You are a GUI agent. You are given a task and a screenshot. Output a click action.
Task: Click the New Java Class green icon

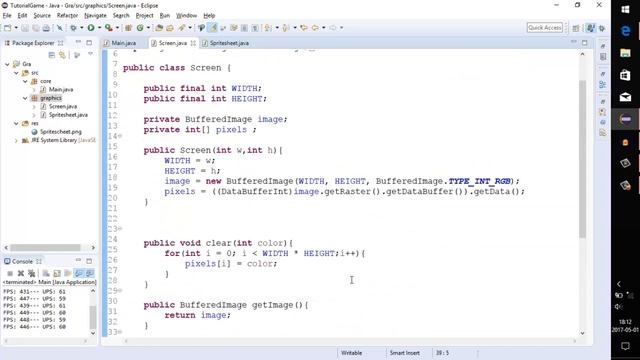pyautogui.click(x=140, y=28)
